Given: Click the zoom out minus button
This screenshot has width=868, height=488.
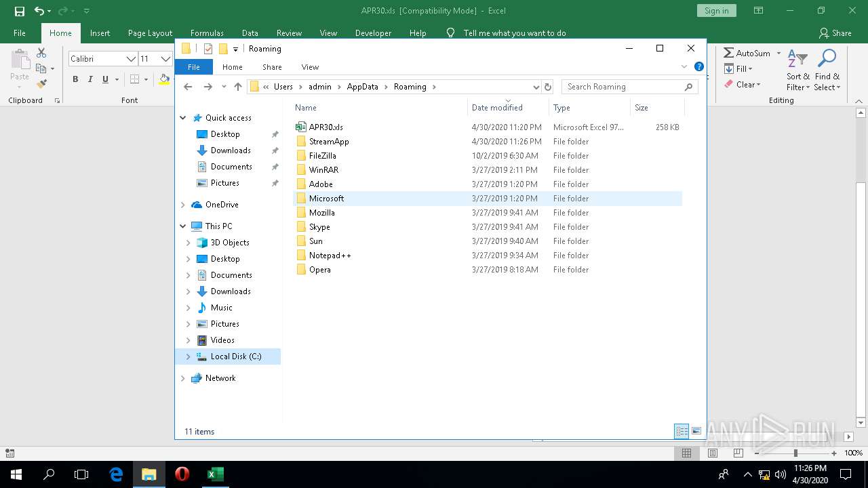Looking at the screenshot, I should tap(757, 453).
